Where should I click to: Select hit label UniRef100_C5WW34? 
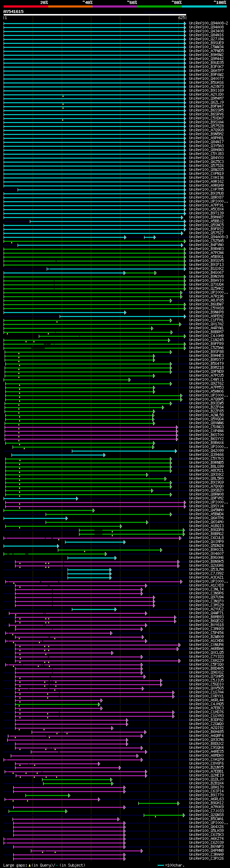pyautogui.click(x=206, y=47)
